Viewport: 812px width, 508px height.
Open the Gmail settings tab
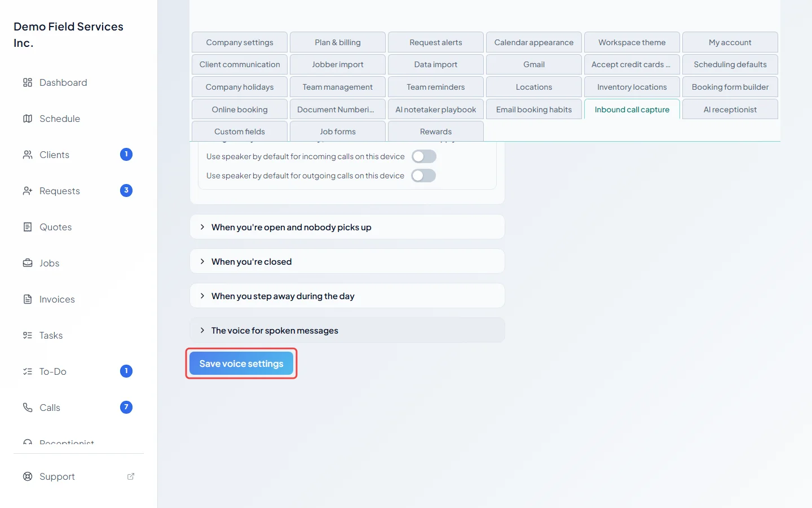point(534,64)
